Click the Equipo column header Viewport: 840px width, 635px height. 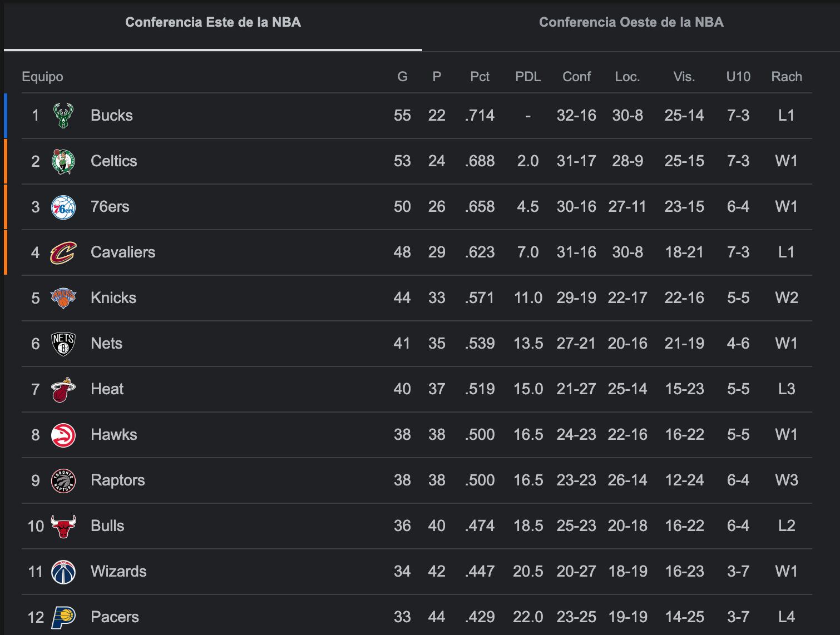click(x=42, y=77)
